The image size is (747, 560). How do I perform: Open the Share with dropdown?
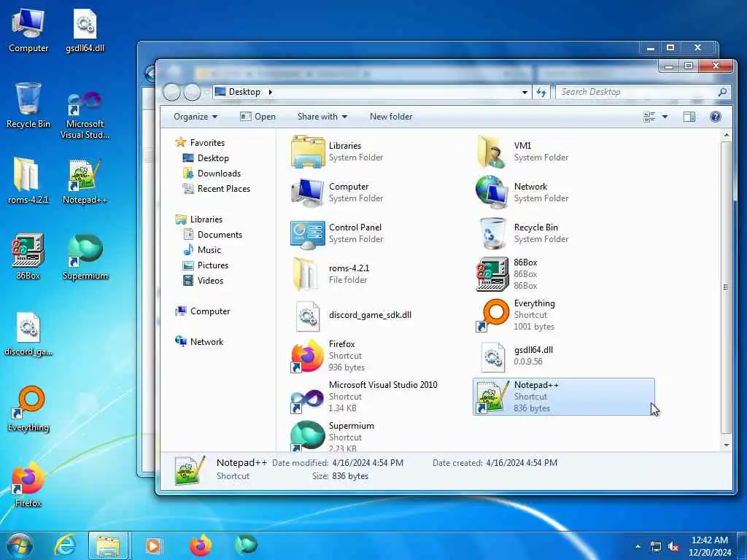coord(322,117)
